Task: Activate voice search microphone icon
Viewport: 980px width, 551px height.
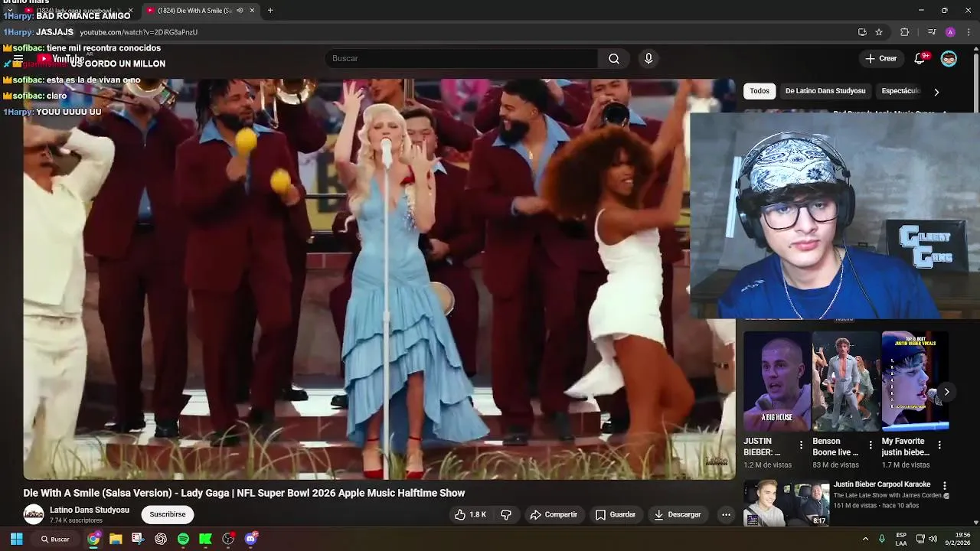Action: click(x=648, y=59)
